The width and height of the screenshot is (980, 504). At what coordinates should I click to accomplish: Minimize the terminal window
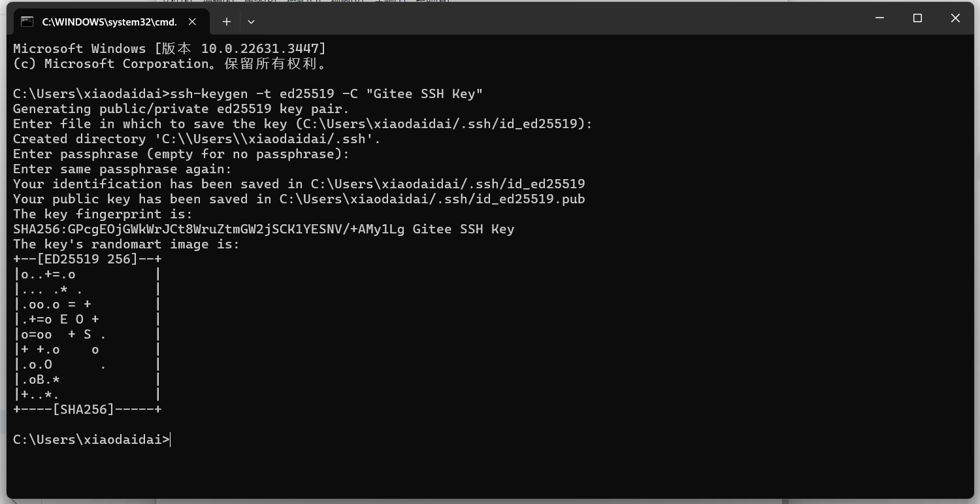pos(879,18)
